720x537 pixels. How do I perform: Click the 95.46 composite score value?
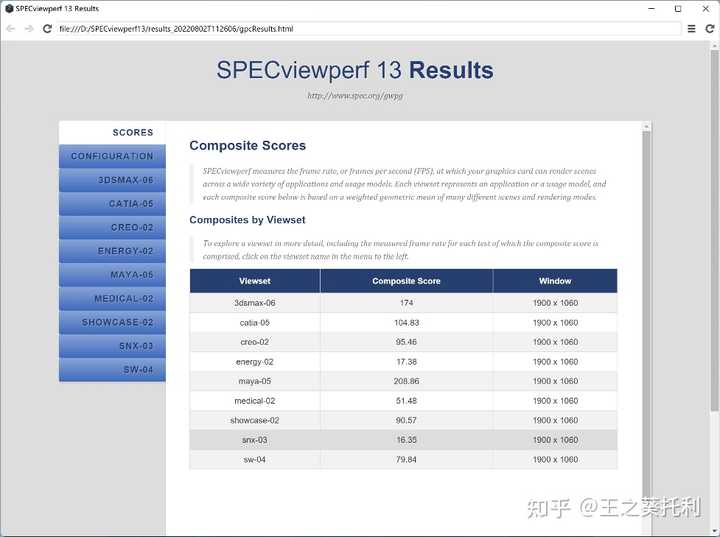406,342
